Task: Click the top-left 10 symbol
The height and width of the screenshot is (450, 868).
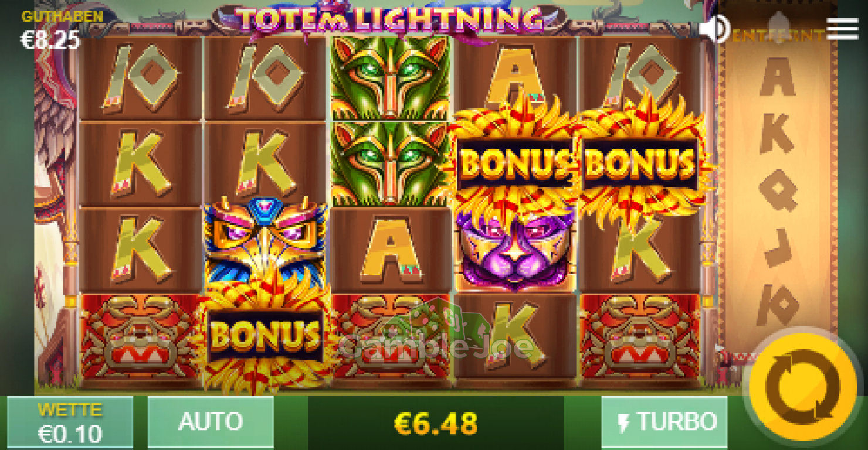Action: [x=140, y=77]
